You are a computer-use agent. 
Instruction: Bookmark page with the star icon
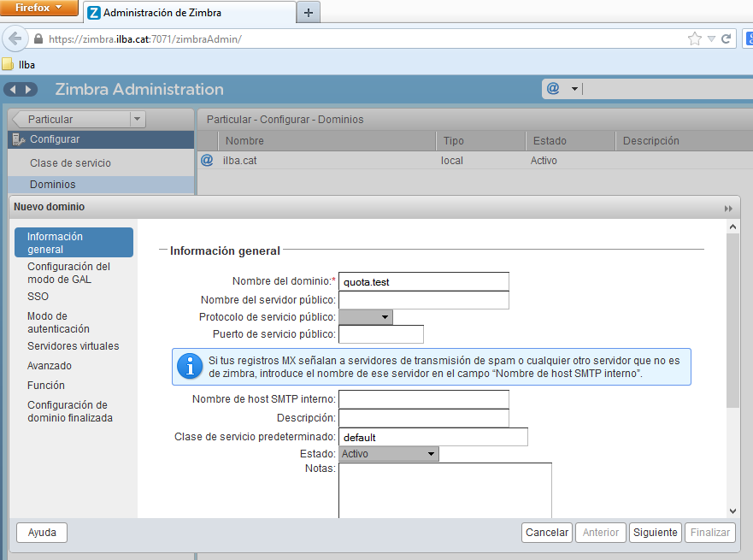click(694, 39)
